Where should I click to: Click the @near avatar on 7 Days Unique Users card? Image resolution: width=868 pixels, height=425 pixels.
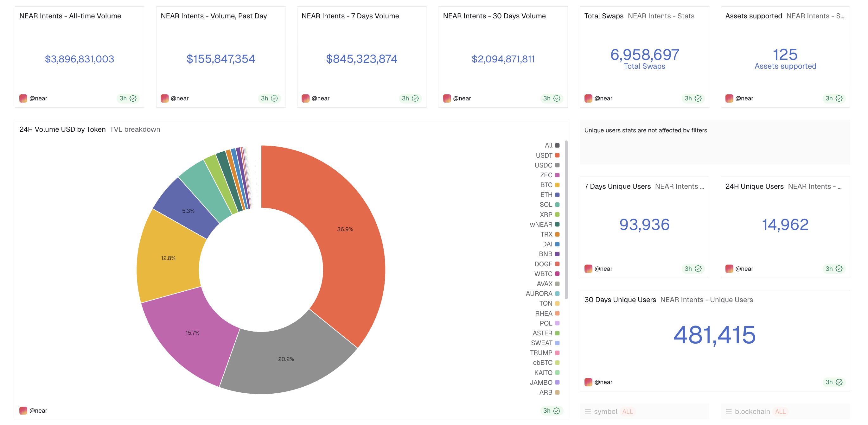pyautogui.click(x=589, y=269)
